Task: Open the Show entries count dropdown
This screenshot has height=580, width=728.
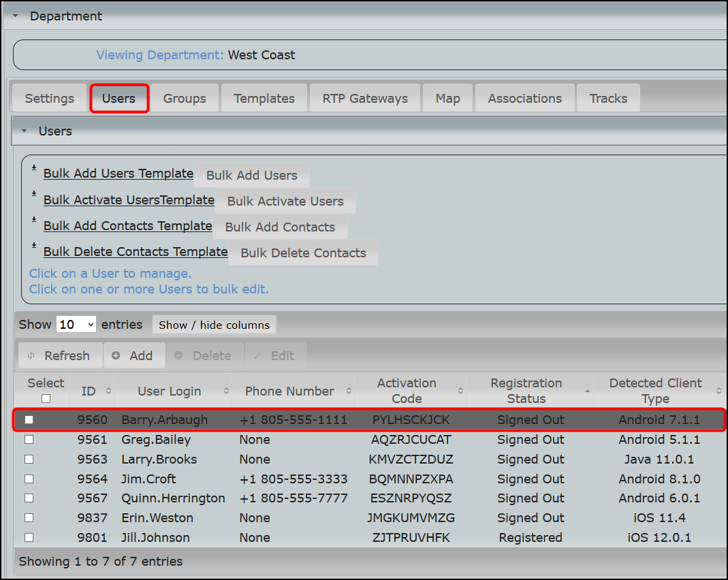Action: (x=76, y=324)
